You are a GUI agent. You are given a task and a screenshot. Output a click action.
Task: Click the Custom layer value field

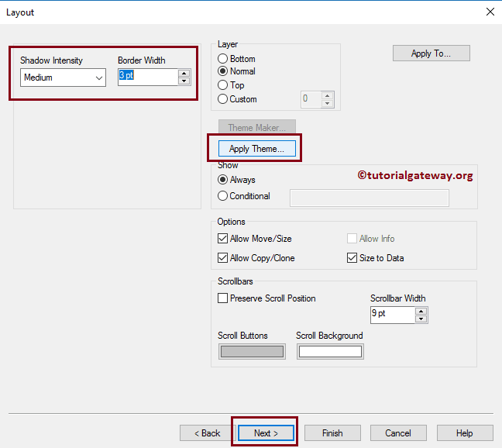point(311,99)
